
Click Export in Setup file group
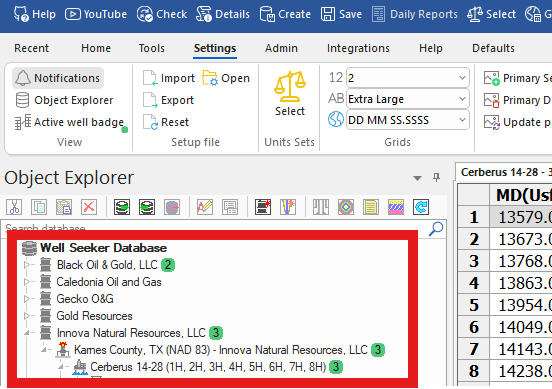click(x=168, y=100)
